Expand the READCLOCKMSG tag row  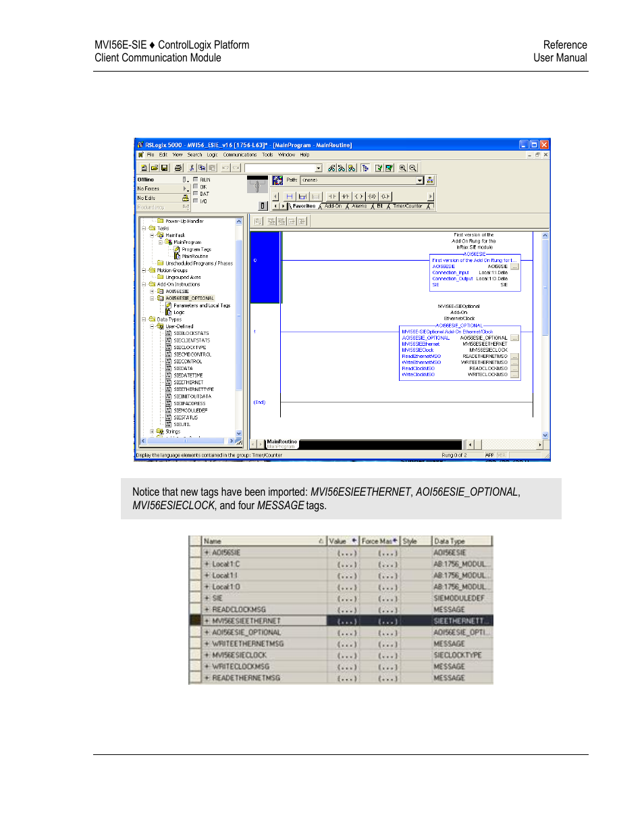(207, 609)
